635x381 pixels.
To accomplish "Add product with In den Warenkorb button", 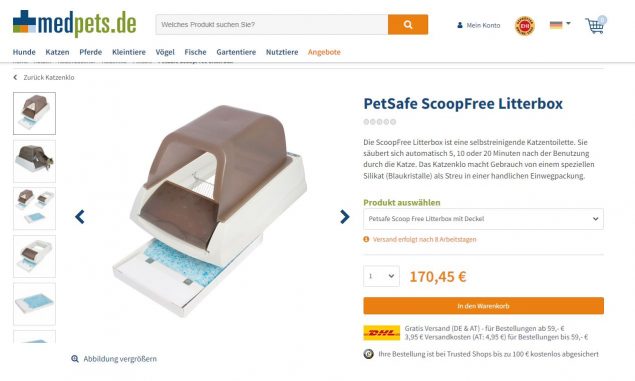I will tap(483, 306).
